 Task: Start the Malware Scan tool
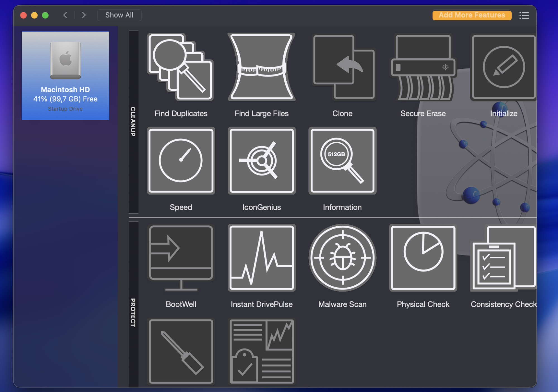[342, 258]
